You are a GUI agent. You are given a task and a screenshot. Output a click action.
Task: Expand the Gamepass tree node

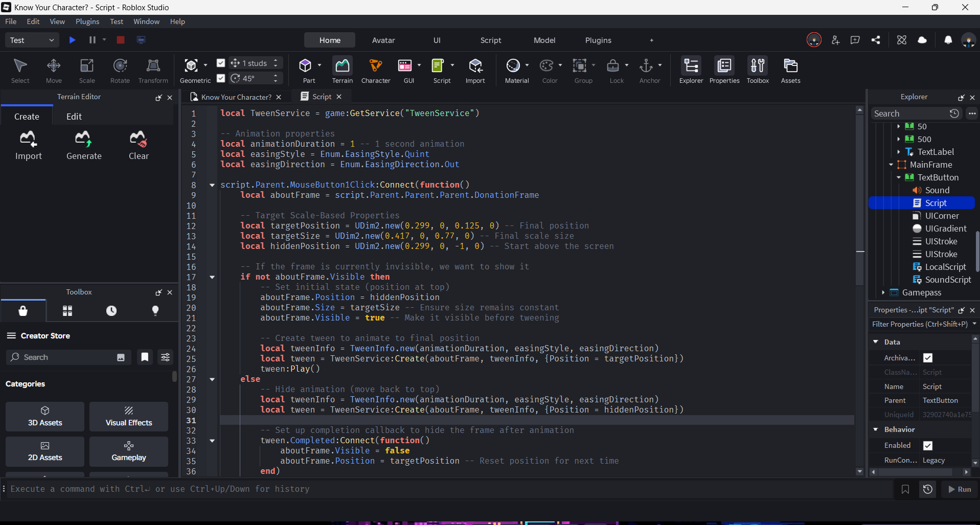[883, 292]
